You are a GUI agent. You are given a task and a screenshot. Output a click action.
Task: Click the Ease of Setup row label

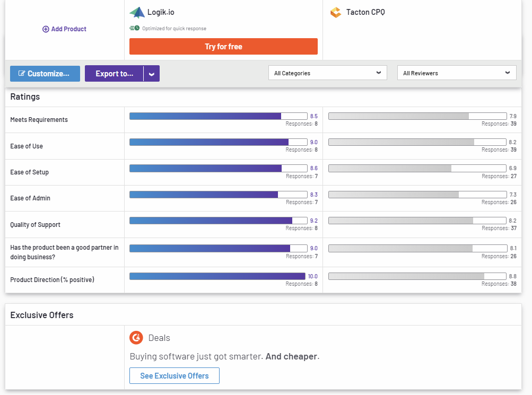tap(30, 172)
